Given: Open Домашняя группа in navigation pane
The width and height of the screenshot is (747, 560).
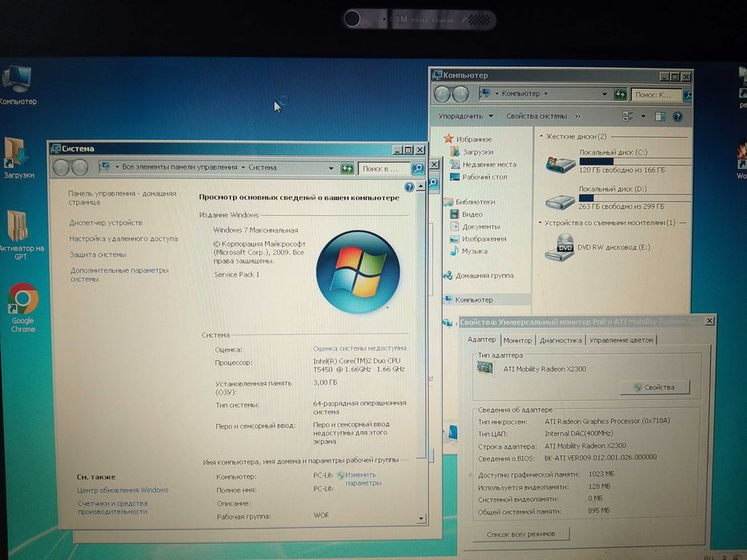Looking at the screenshot, I should pyautogui.click(x=479, y=275).
